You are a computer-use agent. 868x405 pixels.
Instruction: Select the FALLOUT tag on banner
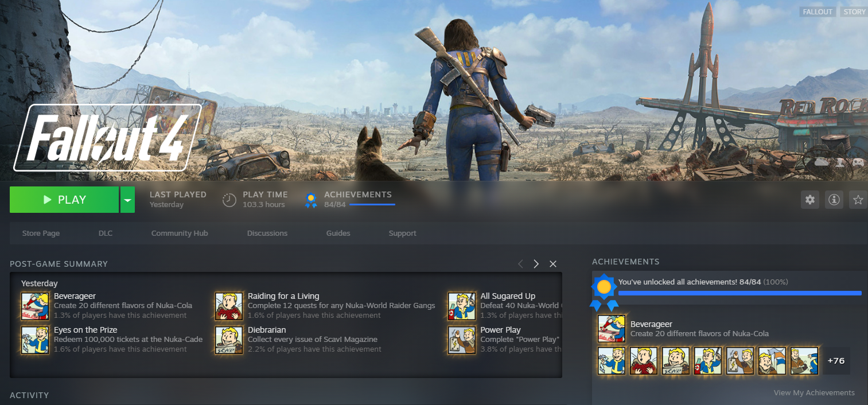tap(818, 11)
